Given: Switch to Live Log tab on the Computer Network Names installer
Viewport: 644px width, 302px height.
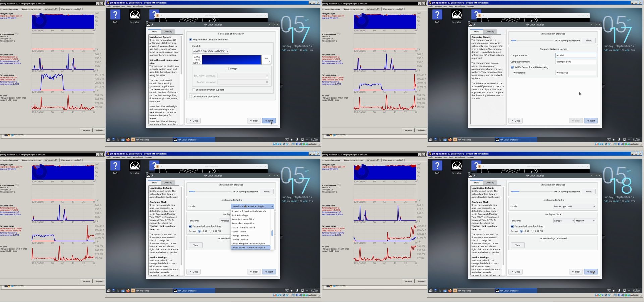Looking at the screenshot, I should point(490,32).
